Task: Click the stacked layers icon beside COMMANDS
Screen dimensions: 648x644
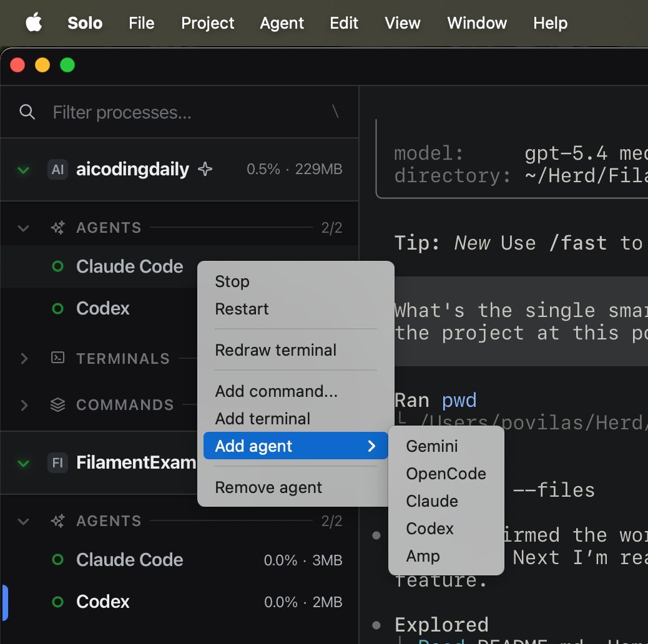Action: pyautogui.click(x=57, y=404)
